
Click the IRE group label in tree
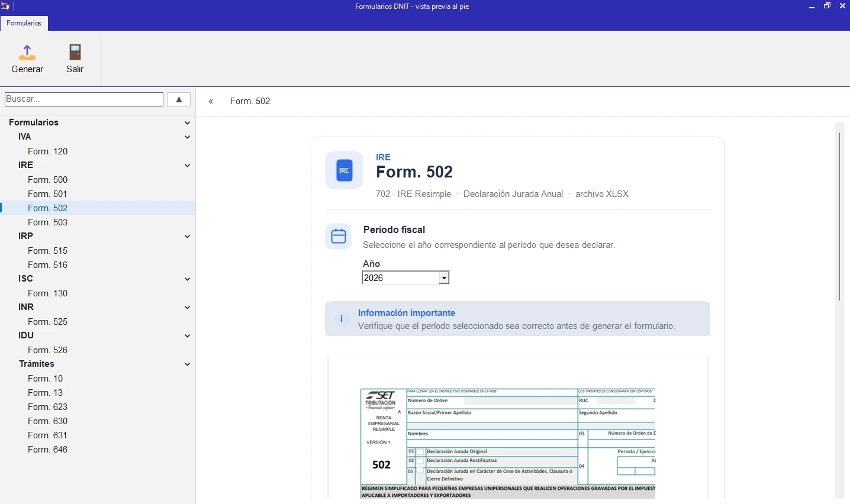25,165
